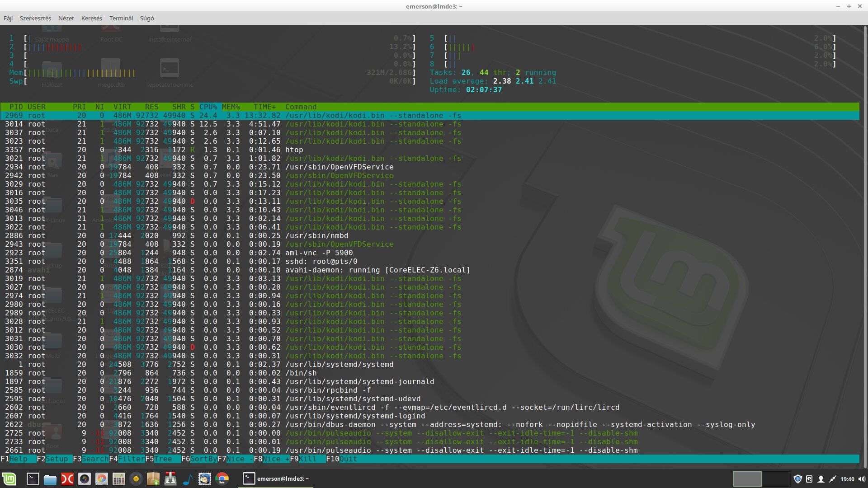Screen dimensions: 868x488
Task: Open the Súgó menu
Action: pyautogui.click(x=147, y=18)
